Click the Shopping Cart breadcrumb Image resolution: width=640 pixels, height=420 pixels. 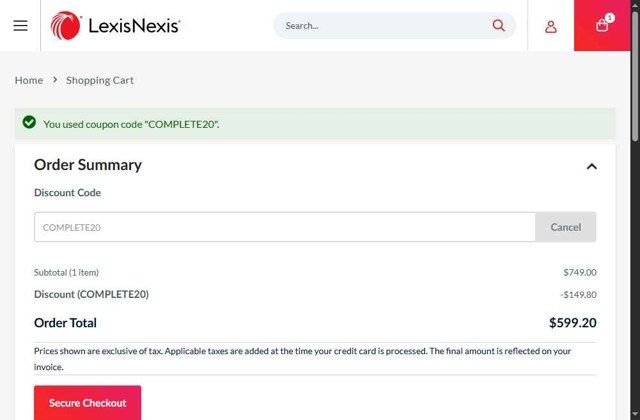click(100, 80)
